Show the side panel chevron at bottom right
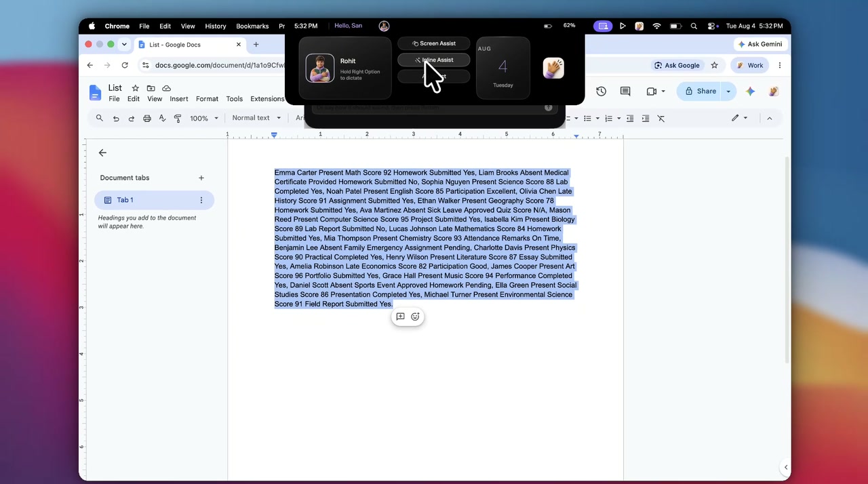This screenshot has width=868, height=484. click(x=786, y=467)
